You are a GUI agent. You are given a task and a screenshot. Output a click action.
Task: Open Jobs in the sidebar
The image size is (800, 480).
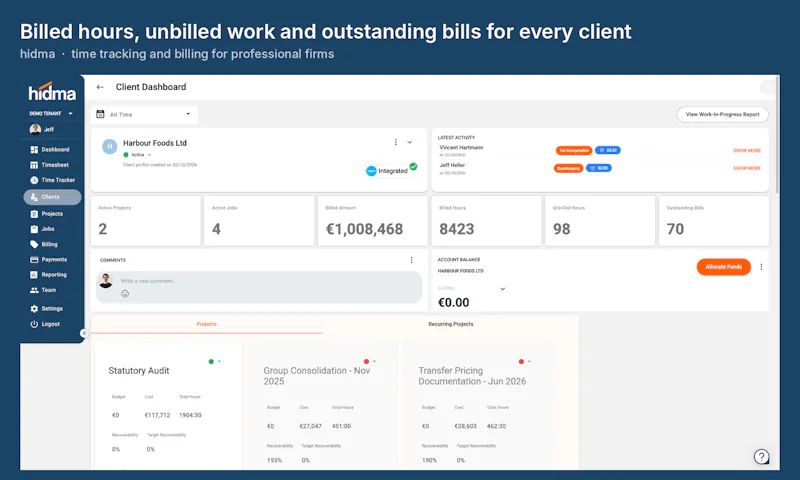(x=42, y=229)
